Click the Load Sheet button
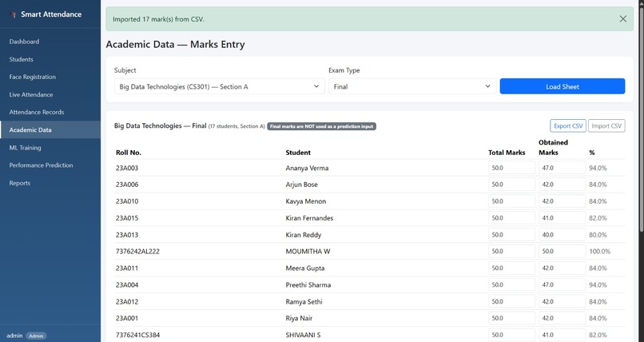The width and height of the screenshot is (644, 342). tap(563, 86)
